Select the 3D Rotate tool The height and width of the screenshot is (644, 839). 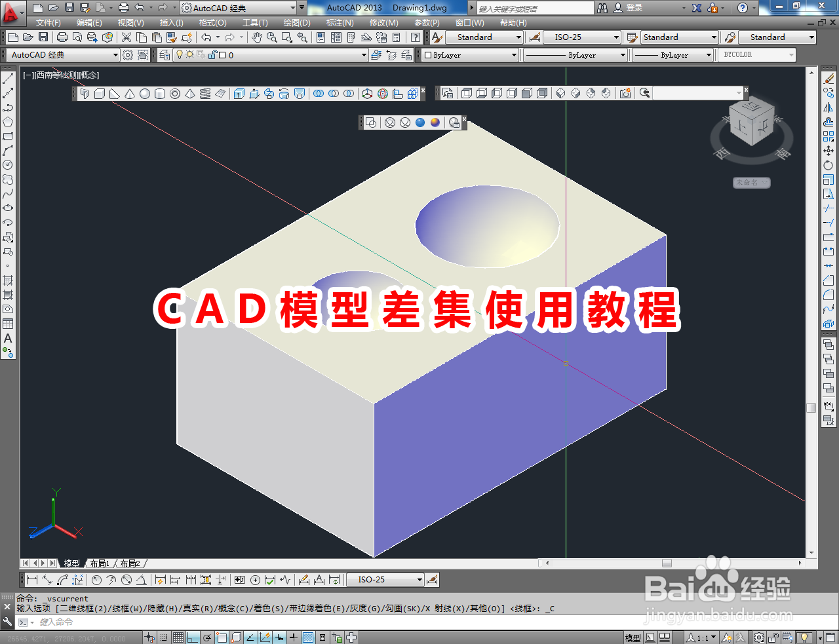(x=383, y=94)
